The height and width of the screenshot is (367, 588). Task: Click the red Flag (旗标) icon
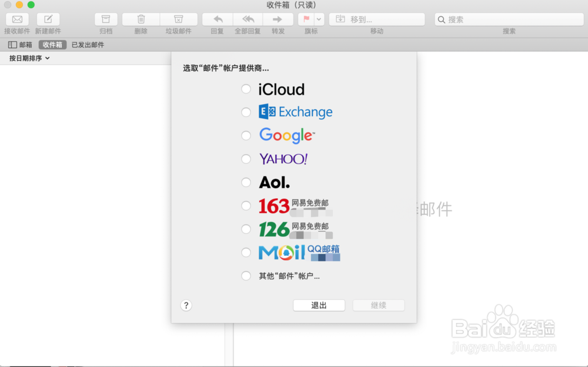[x=306, y=19]
